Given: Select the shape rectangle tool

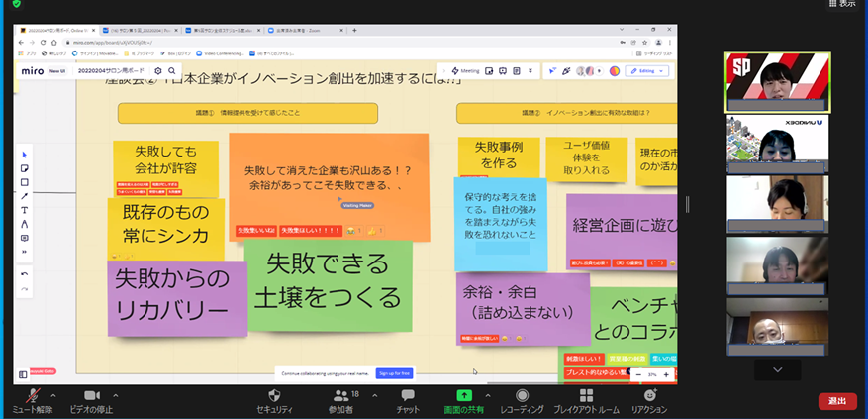Looking at the screenshot, I should [x=25, y=182].
